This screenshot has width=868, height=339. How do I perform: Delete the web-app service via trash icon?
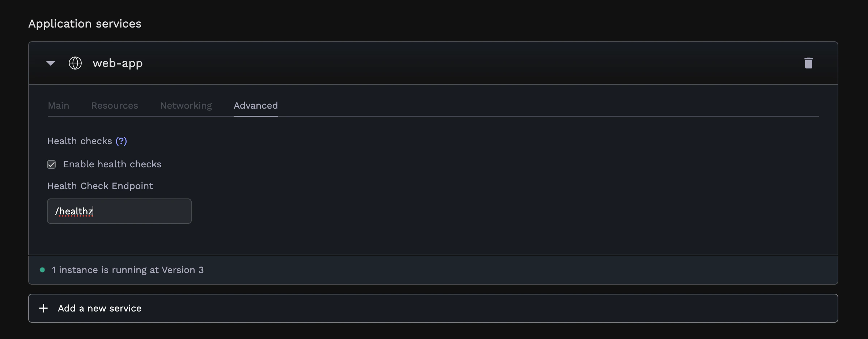(x=809, y=63)
